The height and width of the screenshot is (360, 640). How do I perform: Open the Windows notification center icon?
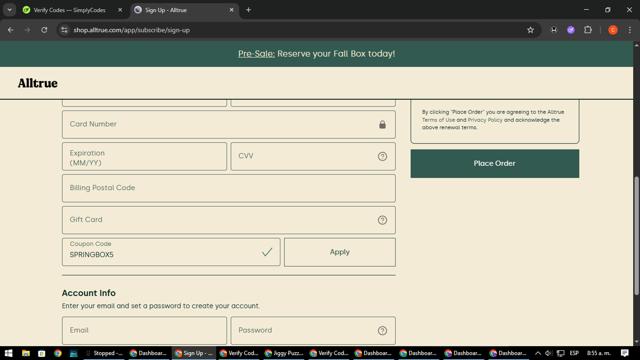[624, 353]
